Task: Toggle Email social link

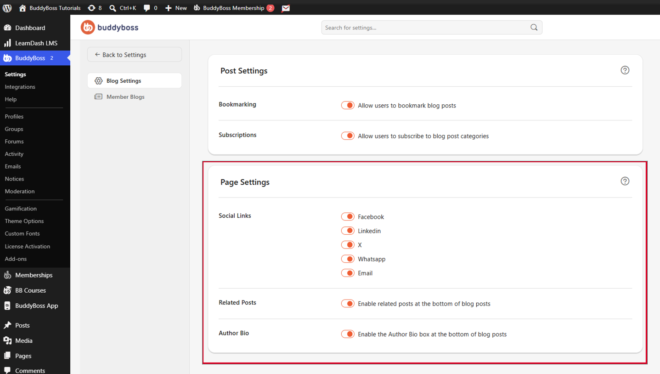Action: (348, 273)
